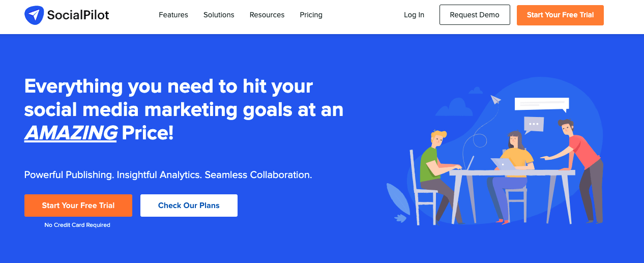Click the SocialPilot wordmark text

pos(78,15)
